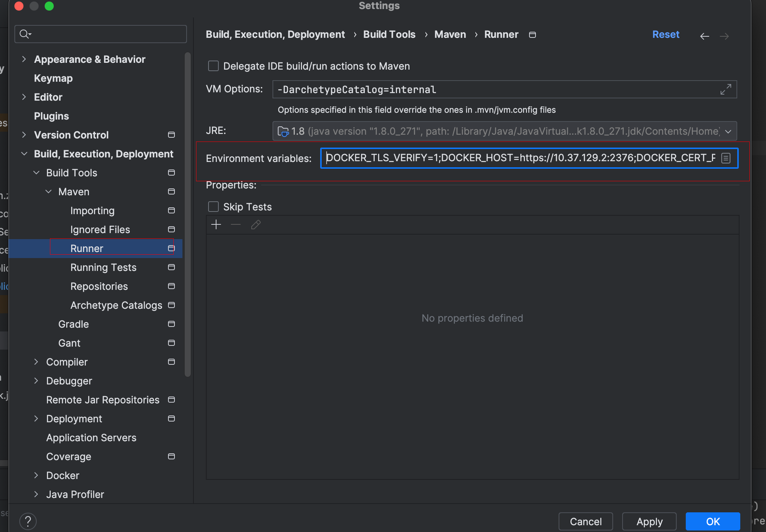The image size is (766, 532).
Task: Select Running Tests in settings tree
Action: 103,268
